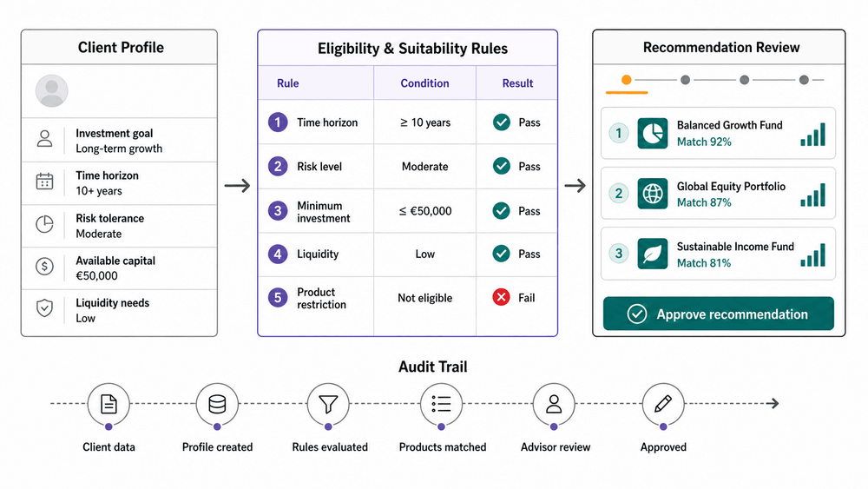Click the 'Fail' result text

point(527,298)
